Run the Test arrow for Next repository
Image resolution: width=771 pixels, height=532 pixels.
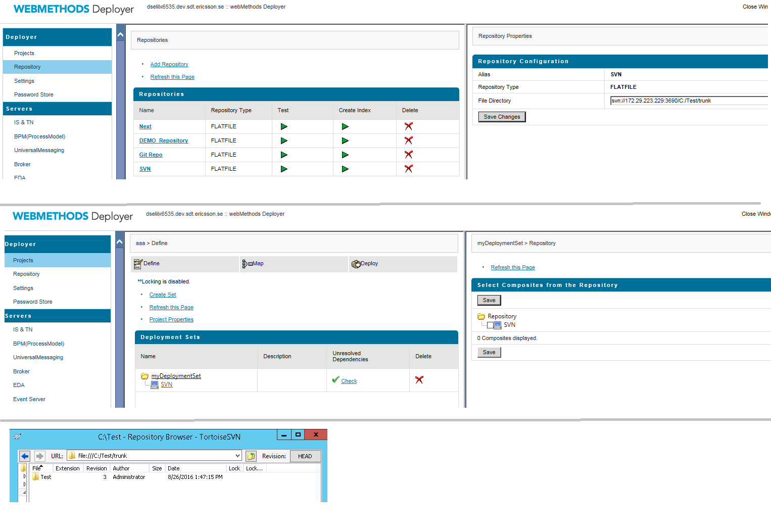tap(284, 126)
